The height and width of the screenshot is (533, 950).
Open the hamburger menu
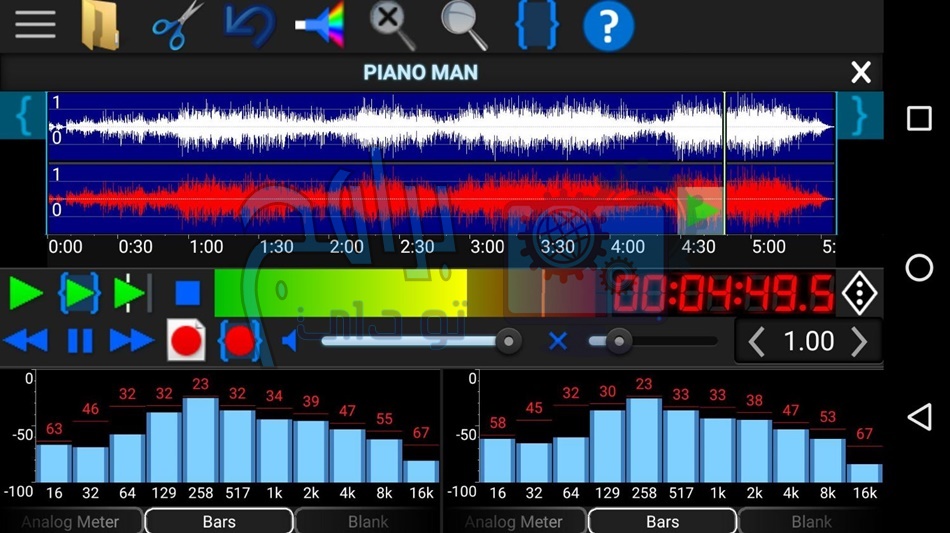pyautogui.click(x=35, y=24)
